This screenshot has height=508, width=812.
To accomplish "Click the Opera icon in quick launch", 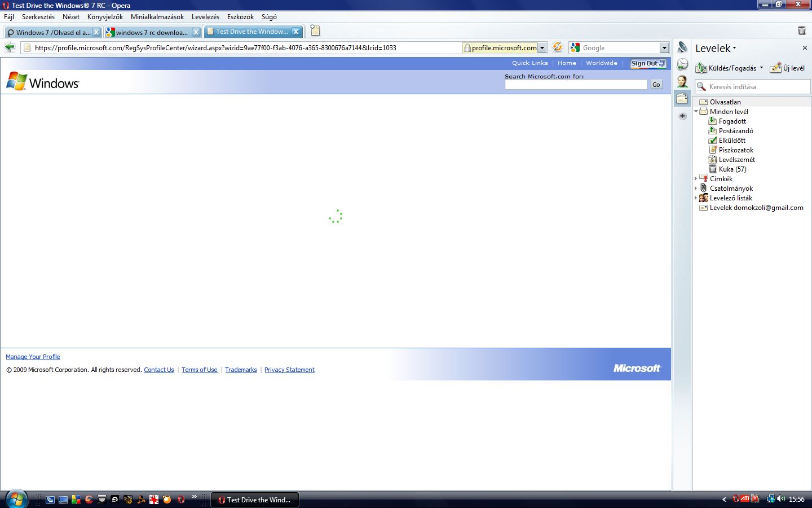I will (181, 500).
